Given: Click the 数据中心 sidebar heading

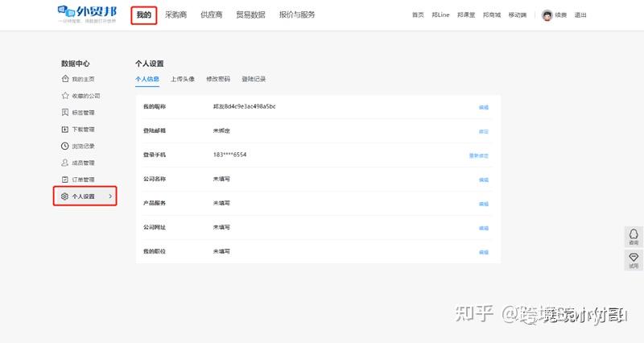Looking at the screenshot, I should tap(75, 64).
